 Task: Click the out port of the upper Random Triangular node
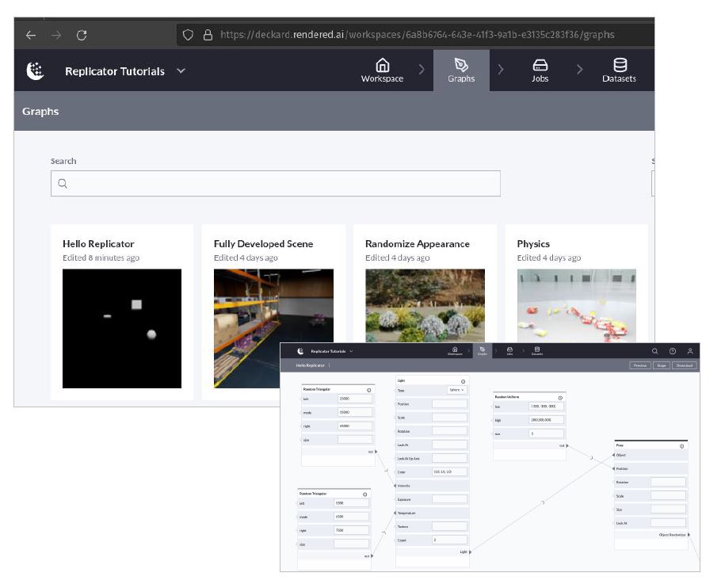[x=376, y=452]
